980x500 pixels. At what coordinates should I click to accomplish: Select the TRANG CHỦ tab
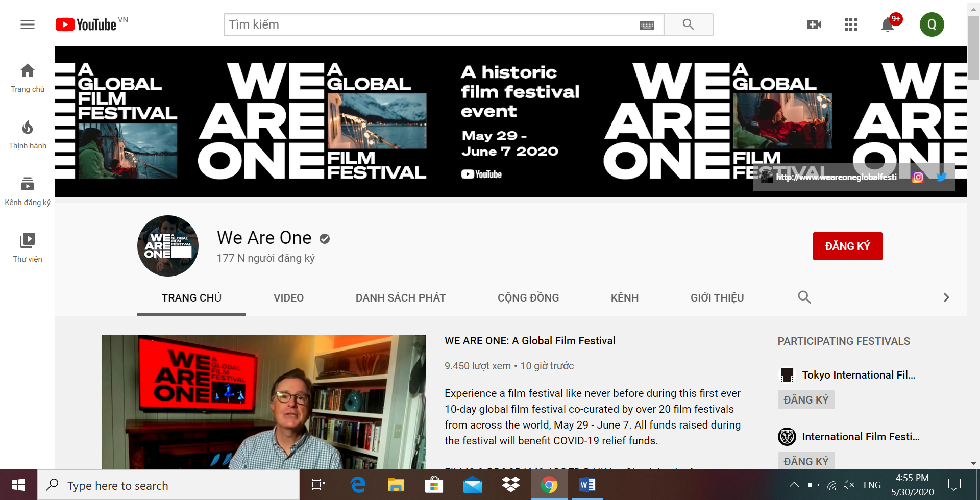[191, 297]
